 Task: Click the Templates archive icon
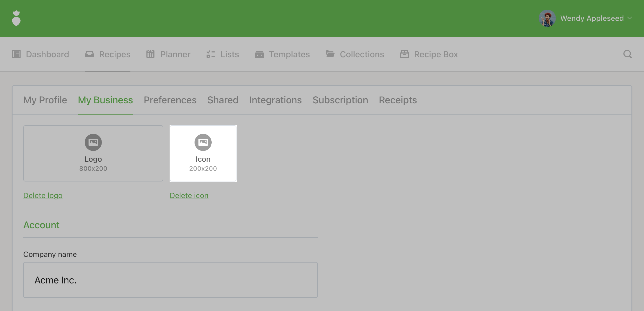coord(259,54)
